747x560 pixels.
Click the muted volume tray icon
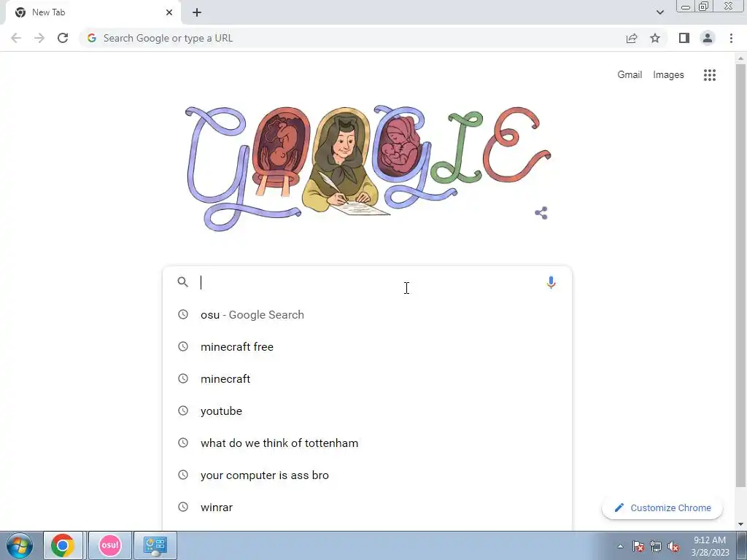pos(673,547)
